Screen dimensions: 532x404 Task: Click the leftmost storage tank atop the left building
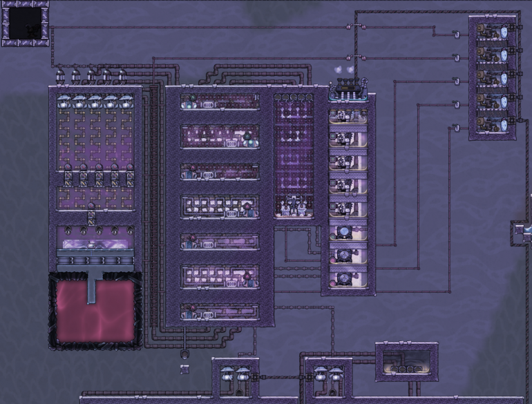[60, 77]
